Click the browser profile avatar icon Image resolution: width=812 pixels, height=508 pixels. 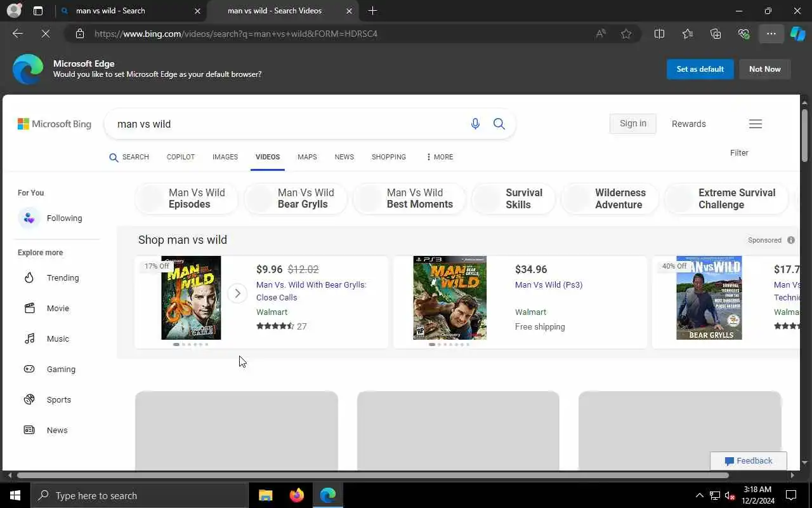point(14,11)
